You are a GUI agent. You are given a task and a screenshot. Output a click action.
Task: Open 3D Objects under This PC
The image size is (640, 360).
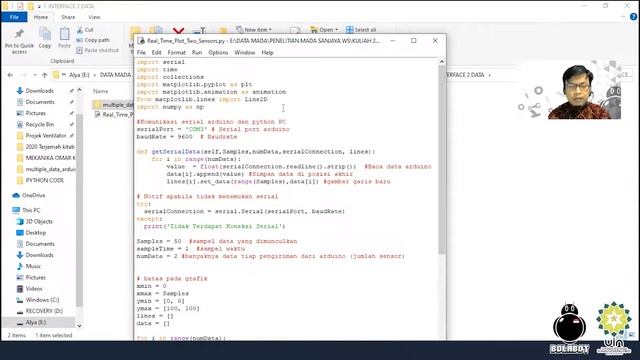pyautogui.click(x=39, y=222)
